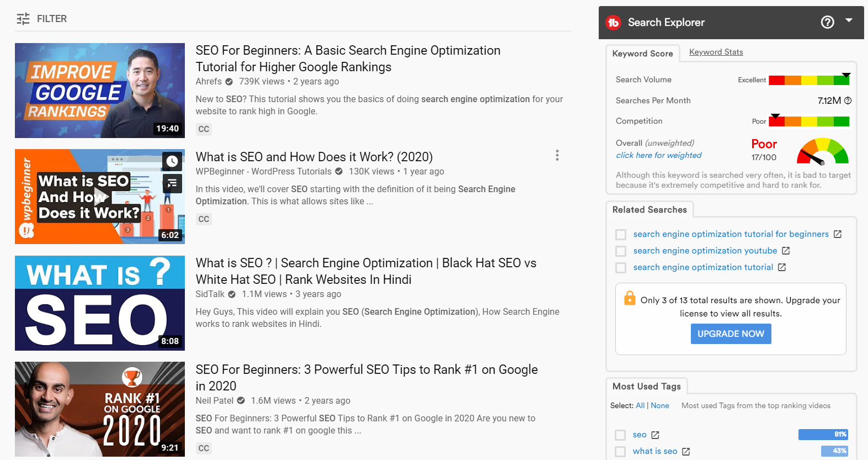The height and width of the screenshot is (460, 868).
Task: Open the three-dot menu for WPBeginner video
Action: click(x=557, y=155)
